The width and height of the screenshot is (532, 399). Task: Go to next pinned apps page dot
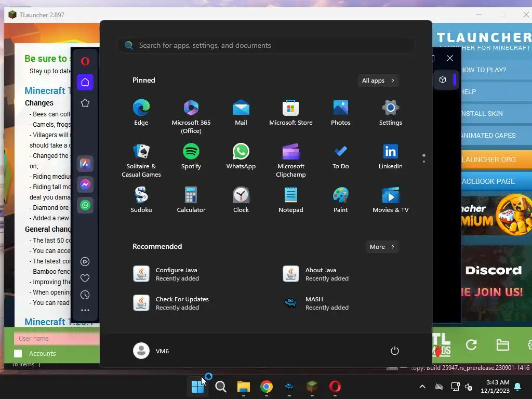tap(424, 162)
